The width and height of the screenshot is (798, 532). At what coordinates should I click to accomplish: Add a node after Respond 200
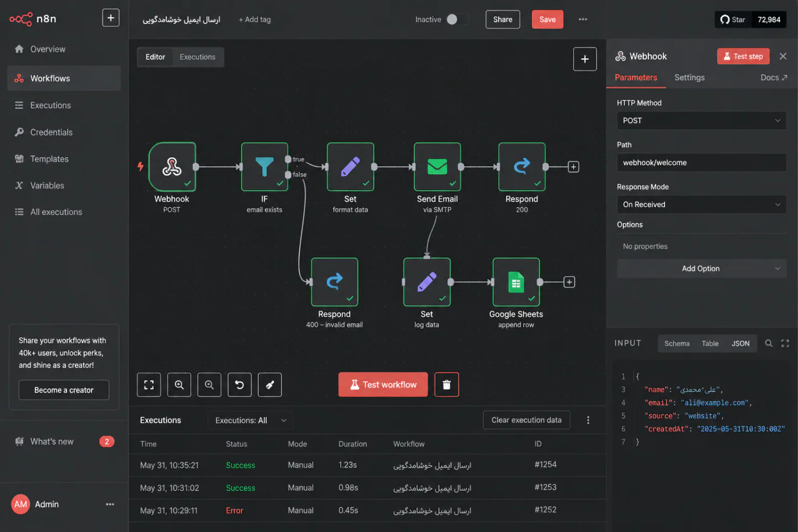coord(574,167)
